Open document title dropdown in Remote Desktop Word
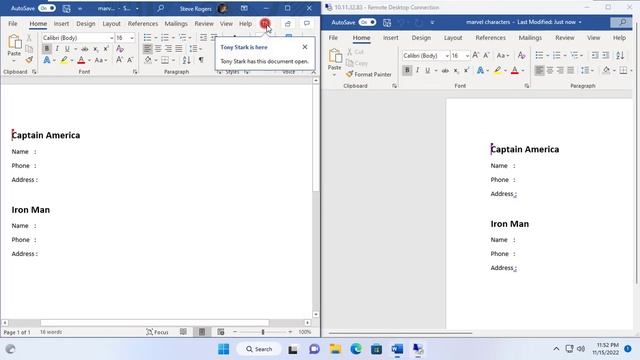Screen dimensions: 640x360 click(580, 22)
